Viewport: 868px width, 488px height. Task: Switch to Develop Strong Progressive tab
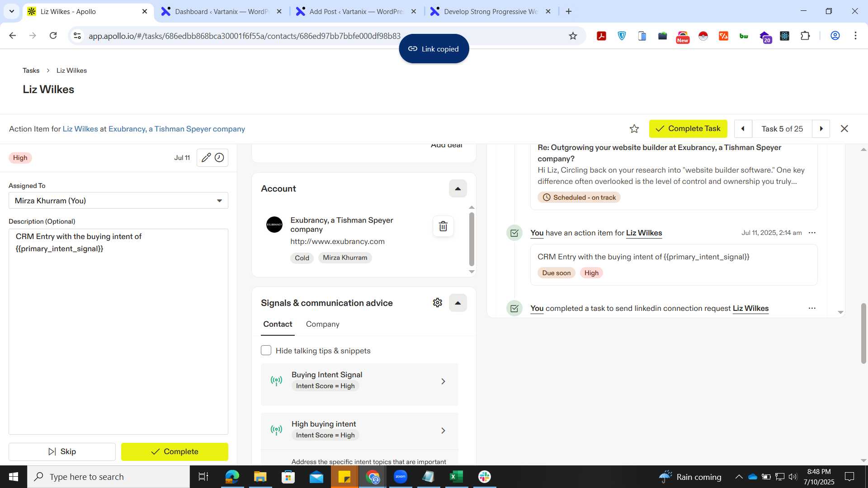click(x=491, y=12)
